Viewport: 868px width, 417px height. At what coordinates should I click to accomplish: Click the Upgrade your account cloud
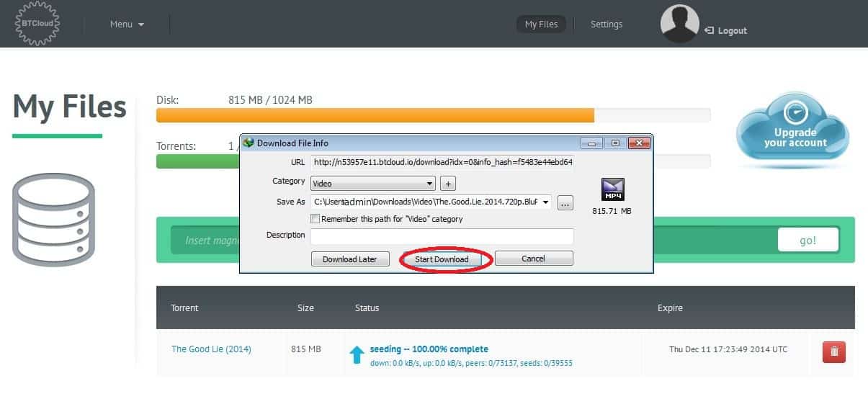tap(793, 131)
